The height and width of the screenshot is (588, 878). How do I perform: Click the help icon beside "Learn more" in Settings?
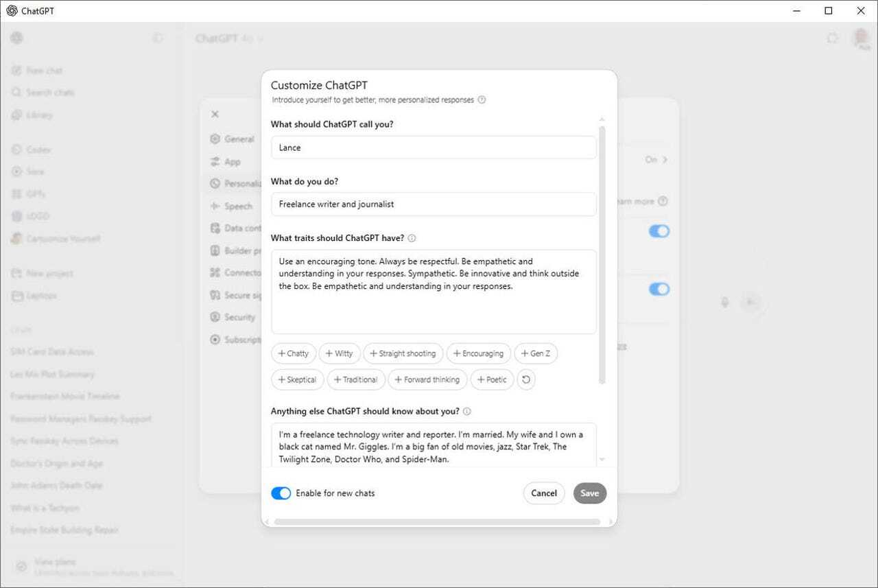[663, 201]
